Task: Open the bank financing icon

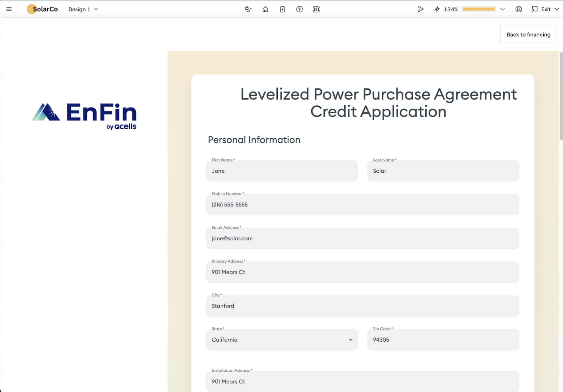Action: tap(316, 9)
